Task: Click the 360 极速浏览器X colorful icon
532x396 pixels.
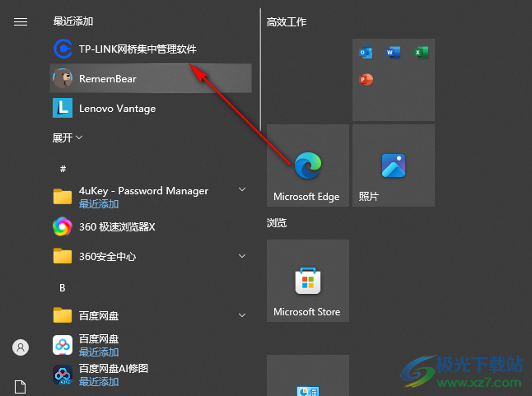Action: [x=63, y=226]
